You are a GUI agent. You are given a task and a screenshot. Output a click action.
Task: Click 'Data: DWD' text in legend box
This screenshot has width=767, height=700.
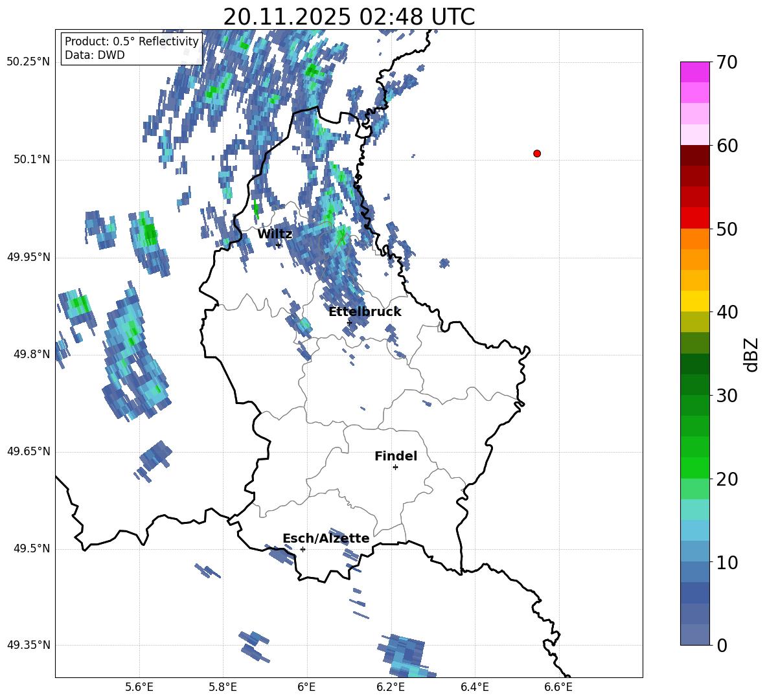95,55
